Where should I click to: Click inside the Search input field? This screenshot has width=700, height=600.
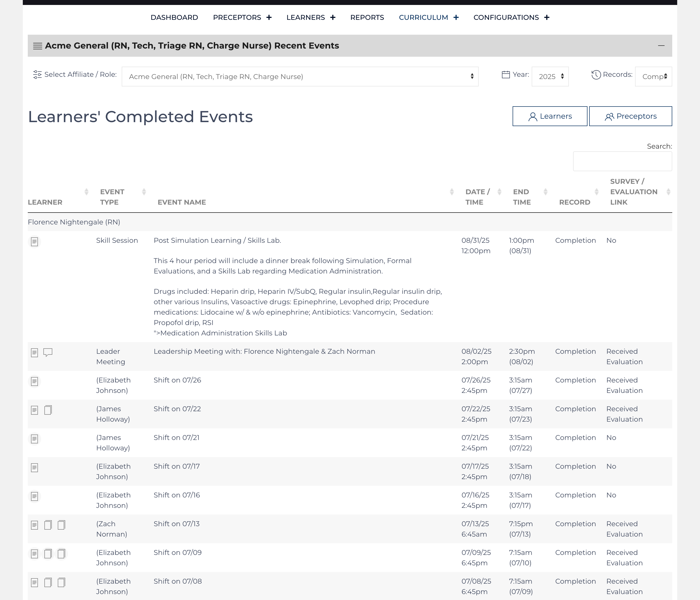tap(622, 161)
